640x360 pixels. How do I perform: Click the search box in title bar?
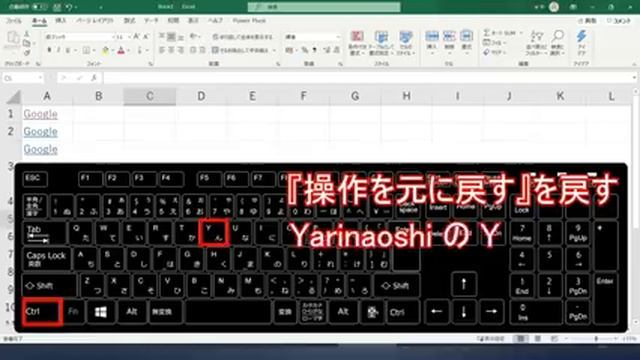[x=324, y=7]
